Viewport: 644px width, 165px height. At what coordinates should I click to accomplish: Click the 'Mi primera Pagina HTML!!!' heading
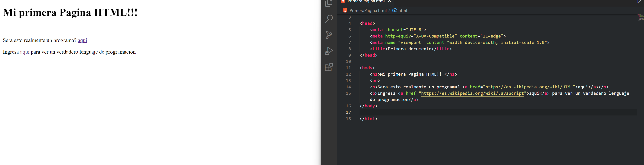click(70, 12)
